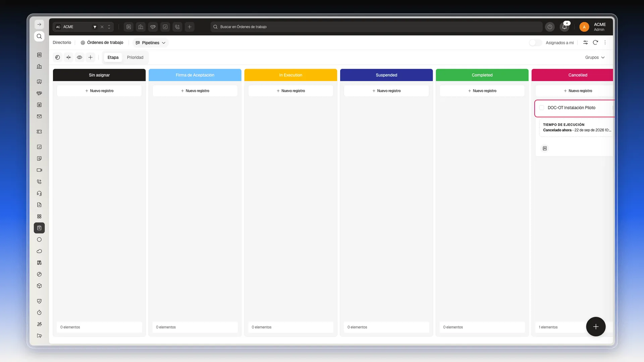Expand the Grupos dropdown
This screenshot has width=644, height=362.
coord(595,57)
